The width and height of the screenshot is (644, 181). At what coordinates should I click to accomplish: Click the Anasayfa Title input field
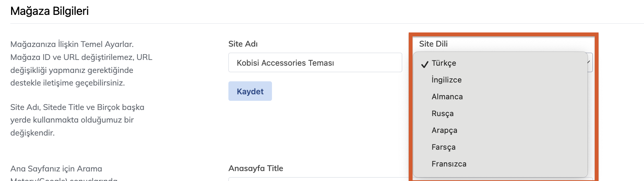(x=315, y=179)
